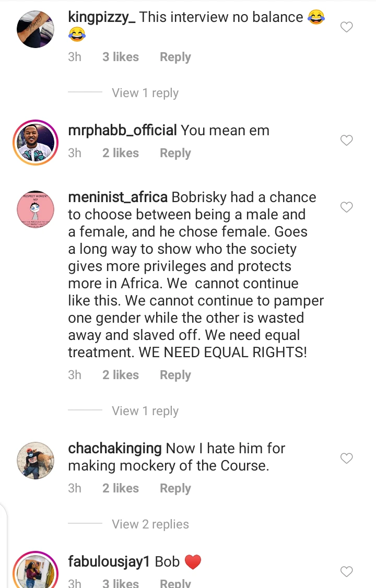Open mrphabb_official's profile avatar
The height and width of the screenshot is (588, 376).
coord(36,143)
